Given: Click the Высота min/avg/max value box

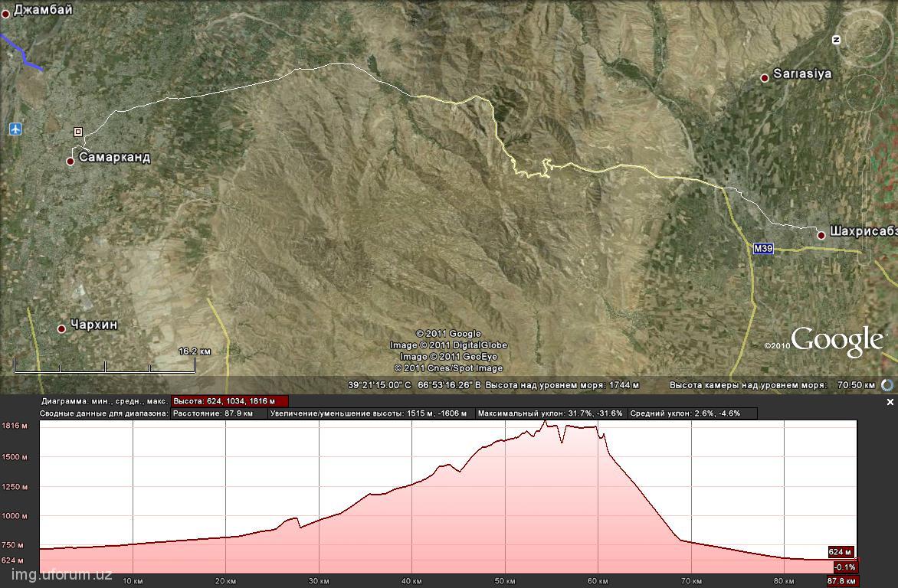Looking at the screenshot, I should click(230, 401).
